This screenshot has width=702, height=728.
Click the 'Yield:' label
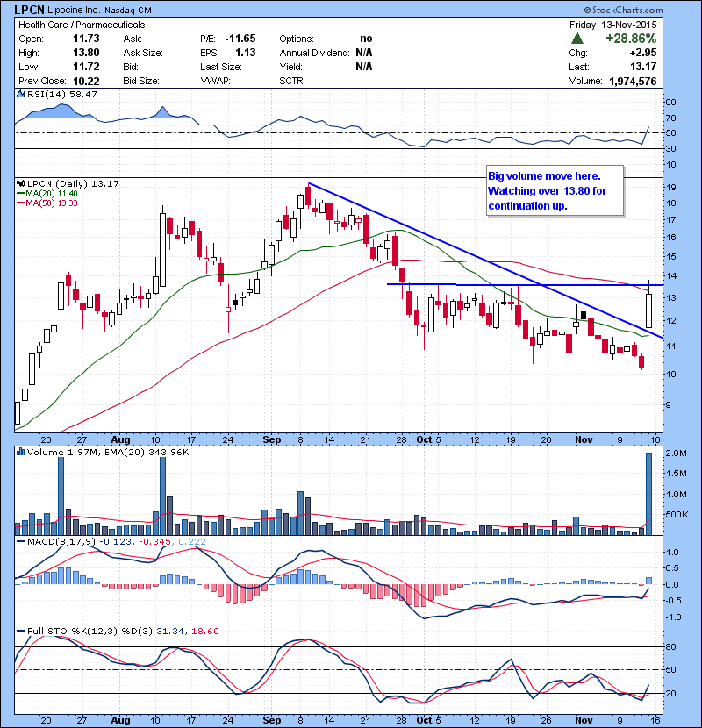[x=290, y=67]
